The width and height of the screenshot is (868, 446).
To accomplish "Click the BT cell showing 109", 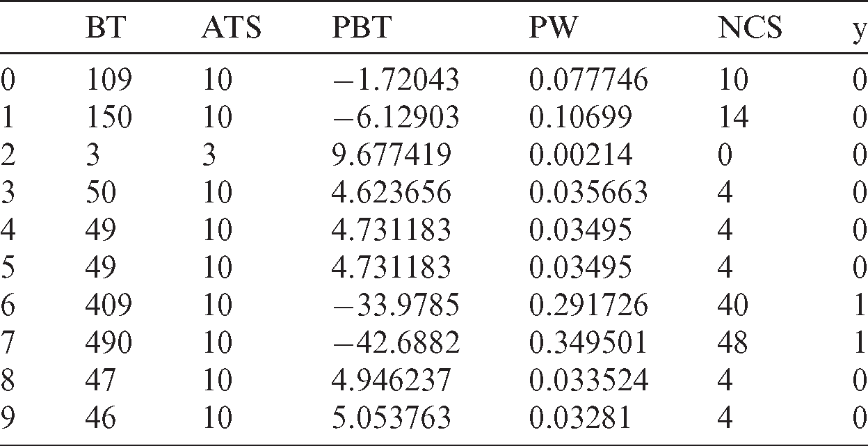I will (x=107, y=81).
